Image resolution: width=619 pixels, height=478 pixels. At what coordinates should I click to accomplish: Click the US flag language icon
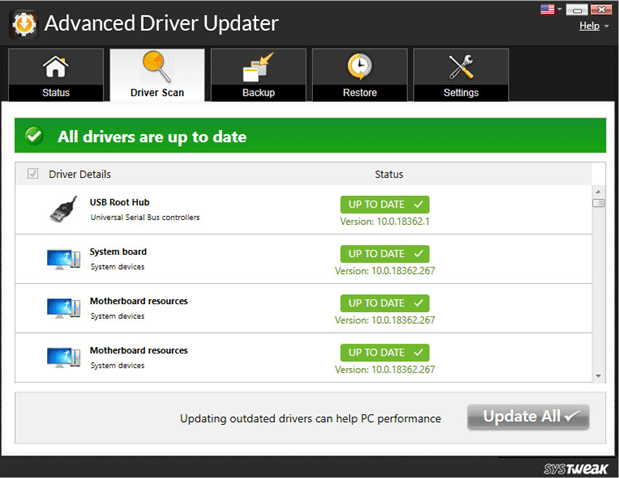[547, 9]
